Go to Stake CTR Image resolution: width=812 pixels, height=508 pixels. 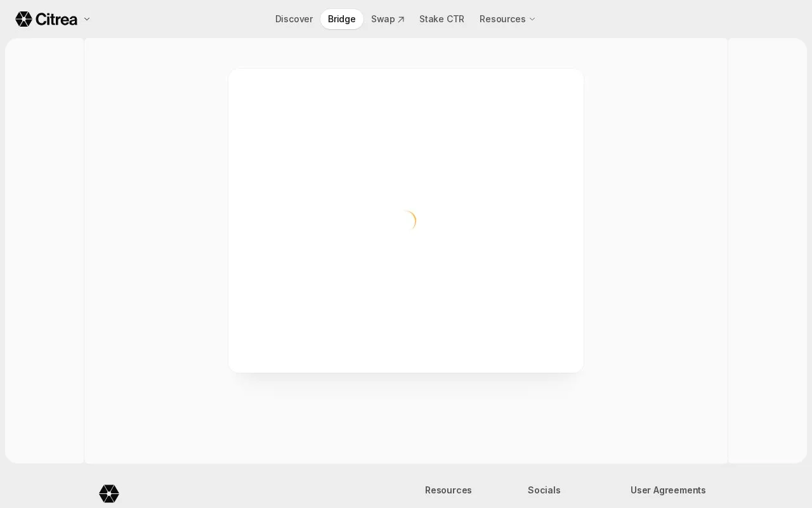442,19
